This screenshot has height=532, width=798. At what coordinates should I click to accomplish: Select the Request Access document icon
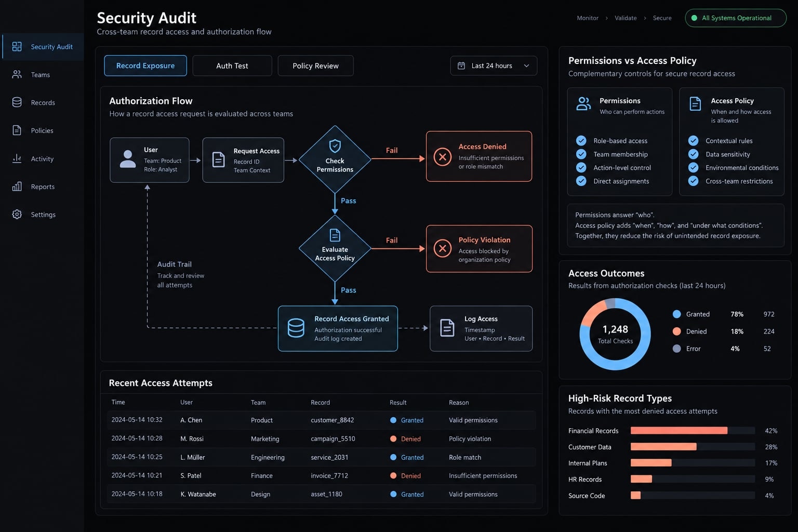pos(219,160)
